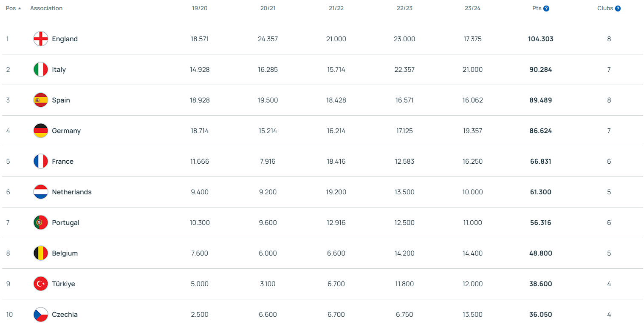Viewport: 644px width, 327px height.
Task: Click the Netherlands association name
Action: click(x=71, y=192)
